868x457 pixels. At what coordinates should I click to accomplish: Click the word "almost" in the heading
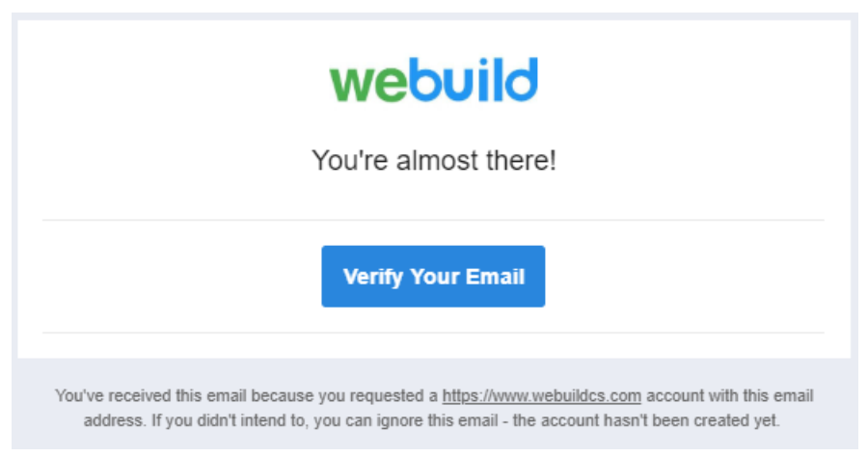tap(437, 161)
